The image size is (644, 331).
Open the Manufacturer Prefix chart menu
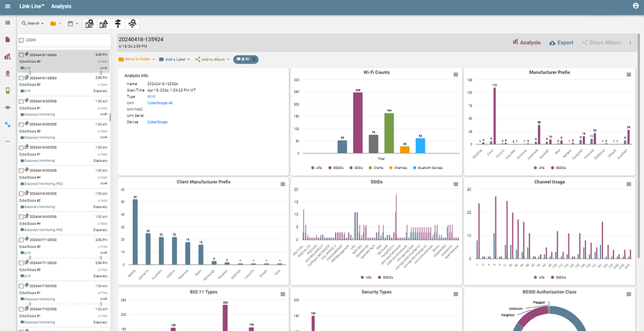[628, 75]
